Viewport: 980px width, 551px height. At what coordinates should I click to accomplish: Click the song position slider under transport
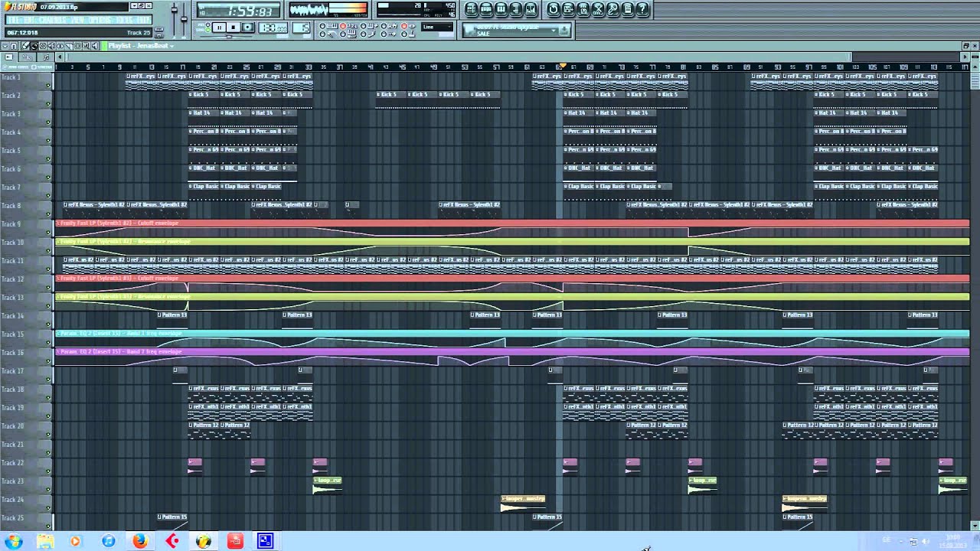tap(228, 36)
